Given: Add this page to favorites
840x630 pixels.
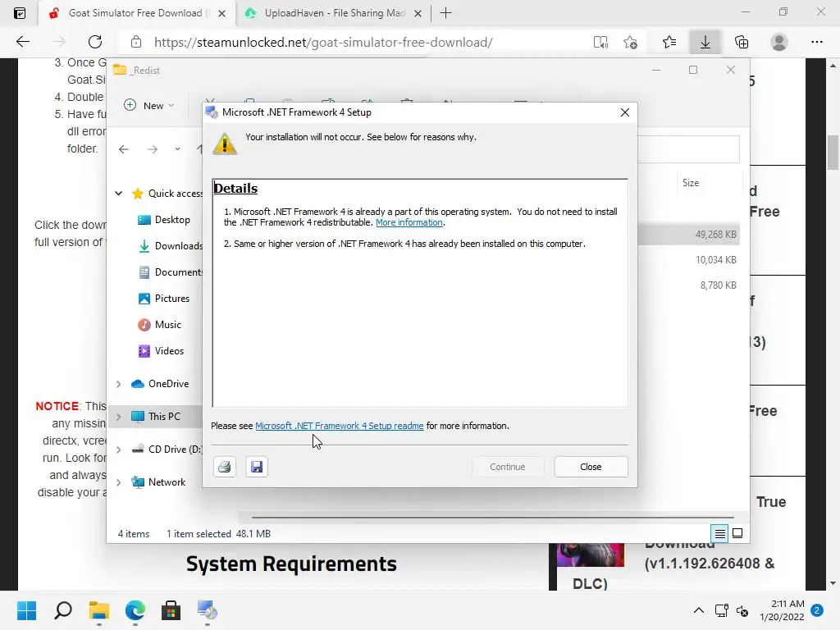Looking at the screenshot, I should tap(630, 42).
